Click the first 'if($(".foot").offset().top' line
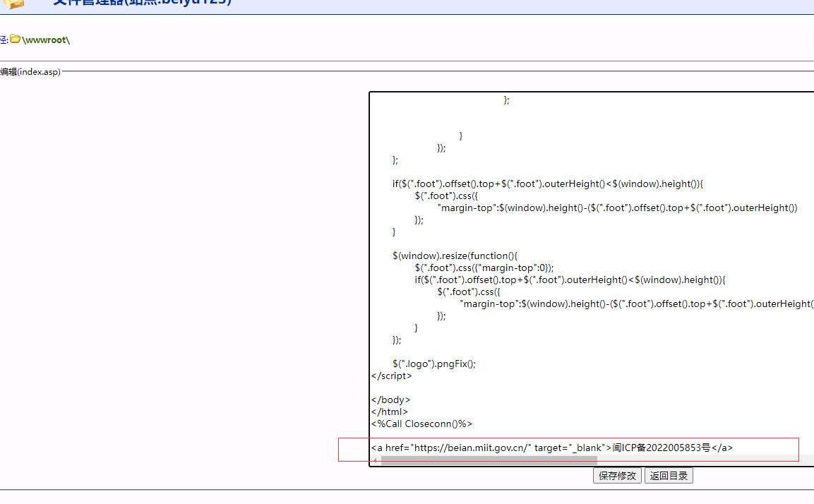Screen dimensions: 814x504 tap(548, 184)
